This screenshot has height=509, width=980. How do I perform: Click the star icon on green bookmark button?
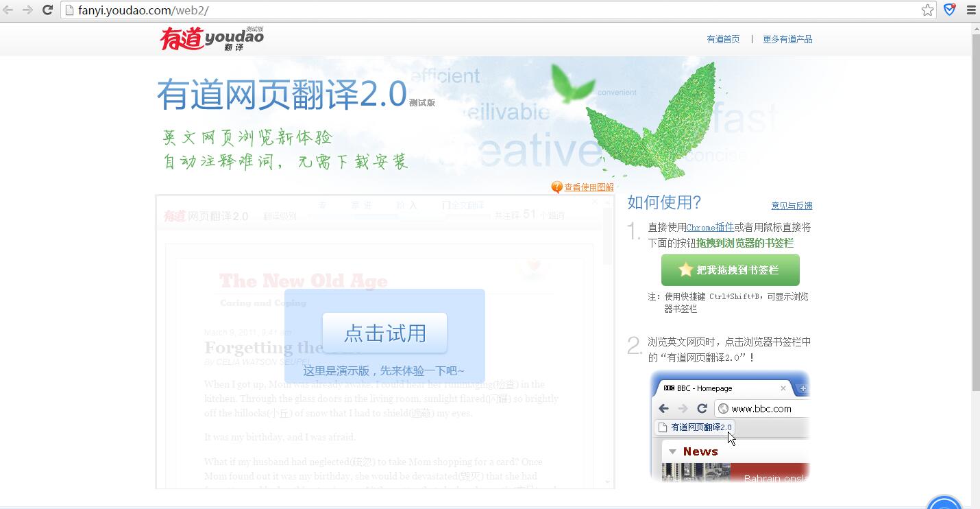[685, 270]
